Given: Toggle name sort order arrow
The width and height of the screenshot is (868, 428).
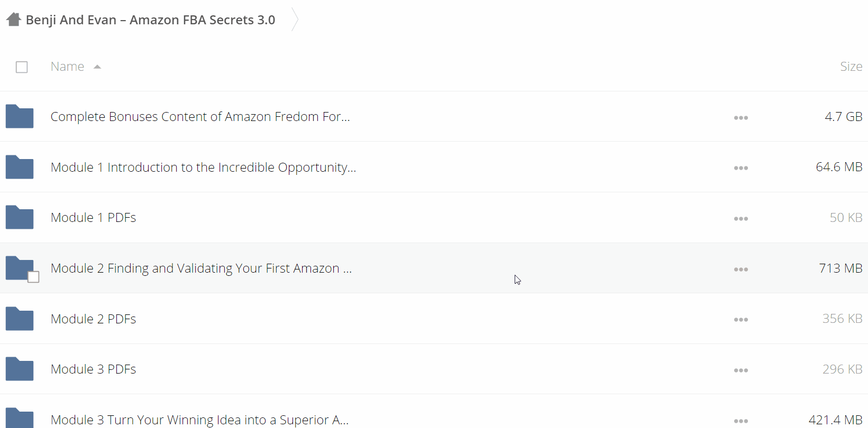Looking at the screenshot, I should (97, 67).
